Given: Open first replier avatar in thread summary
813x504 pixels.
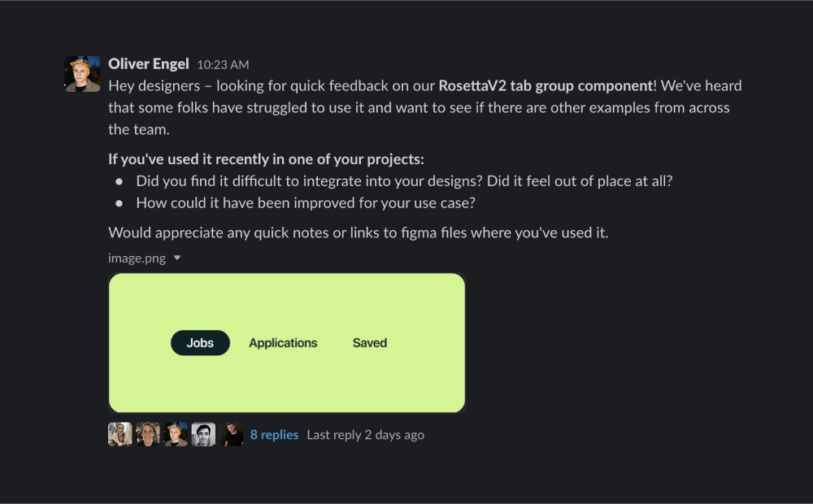Looking at the screenshot, I should click(x=120, y=435).
